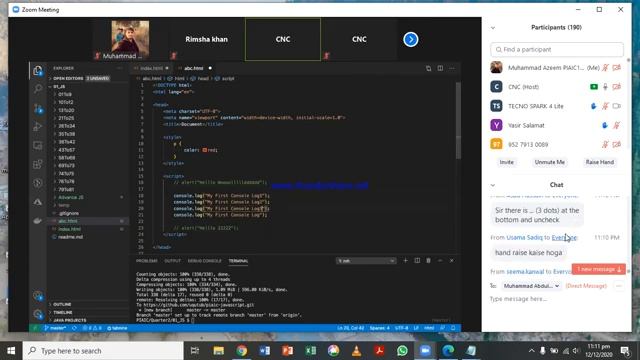The height and width of the screenshot is (360, 640).
Task: Close the VS Code terminal panel with X
Action: pyautogui.click(x=451, y=260)
